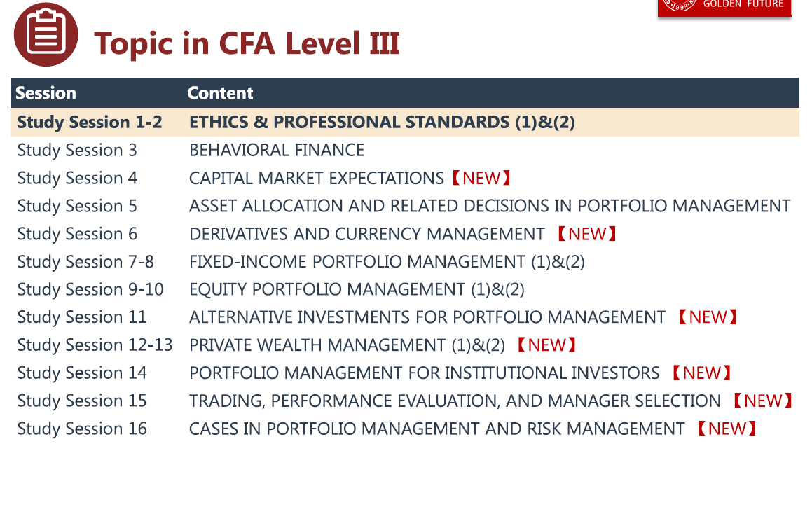
Task: Open Private Wealth Management (1)&(2) entry
Action: coord(347,345)
